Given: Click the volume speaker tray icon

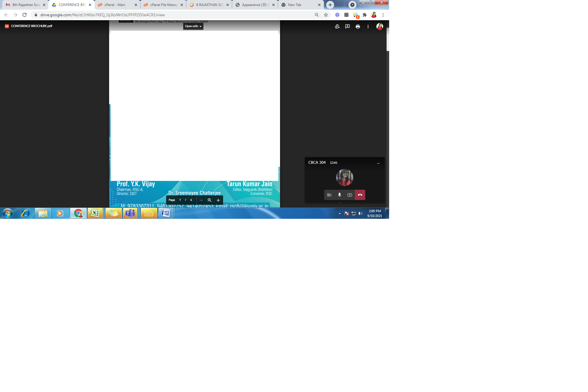Looking at the screenshot, I should (x=360, y=213).
